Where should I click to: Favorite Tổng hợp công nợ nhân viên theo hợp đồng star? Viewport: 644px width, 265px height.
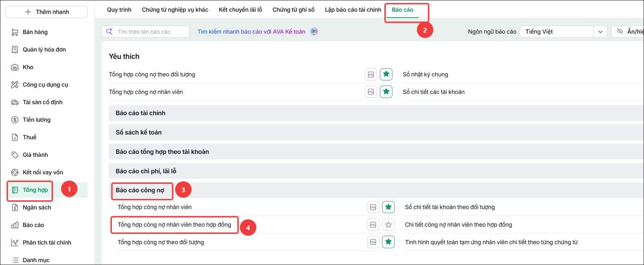388,225
